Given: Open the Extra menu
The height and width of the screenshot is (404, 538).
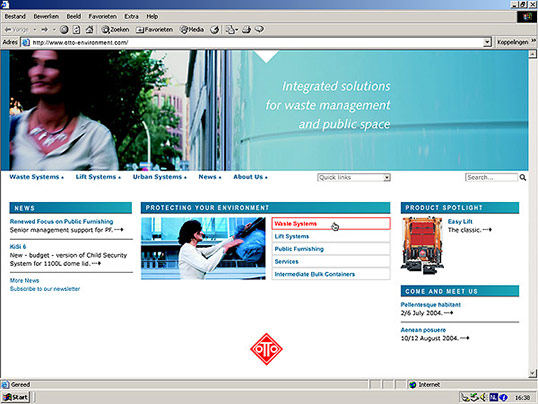Looking at the screenshot, I should (131, 16).
